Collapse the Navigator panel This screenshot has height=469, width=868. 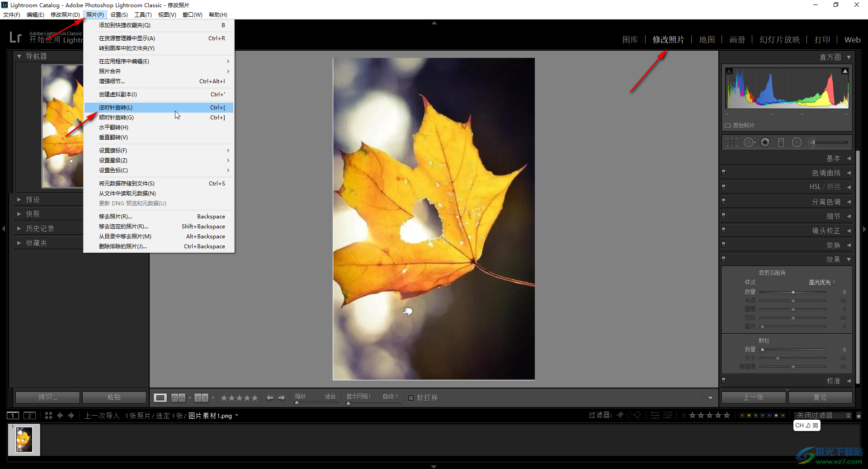(x=19, y=56)
